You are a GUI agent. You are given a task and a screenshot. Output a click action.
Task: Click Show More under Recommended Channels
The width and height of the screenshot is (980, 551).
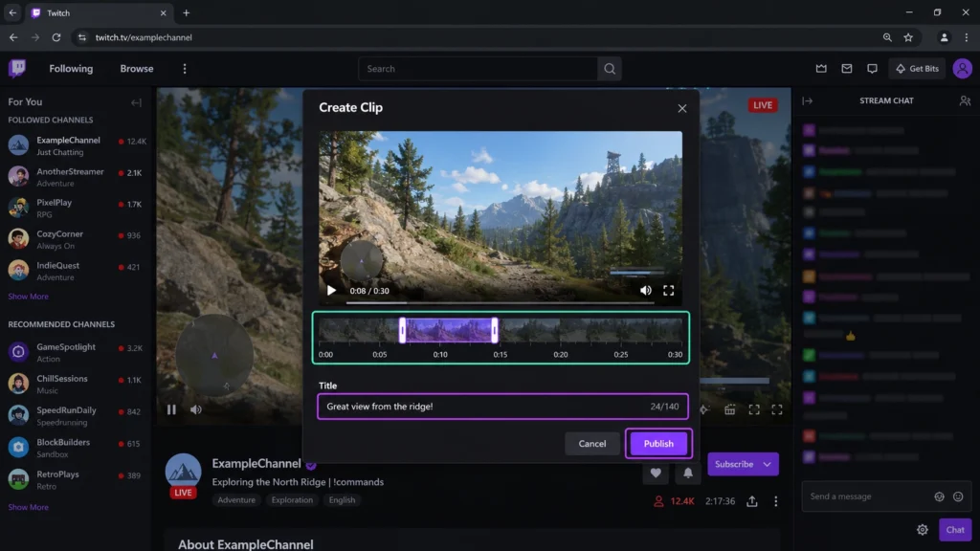[x=28, y=507]
